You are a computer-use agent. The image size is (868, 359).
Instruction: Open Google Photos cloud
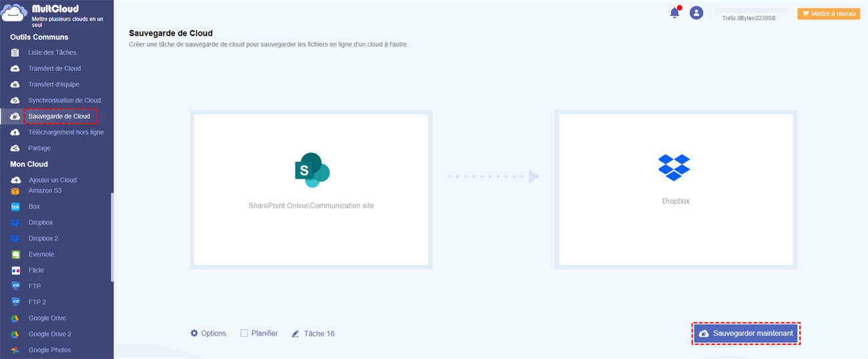49,350
